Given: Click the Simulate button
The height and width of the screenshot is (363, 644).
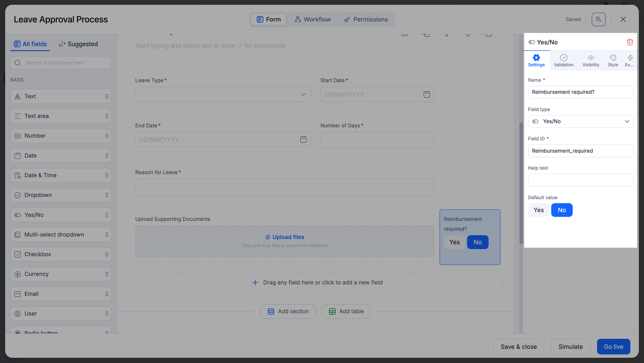Looking at the screenshot, I should [570, 347].
